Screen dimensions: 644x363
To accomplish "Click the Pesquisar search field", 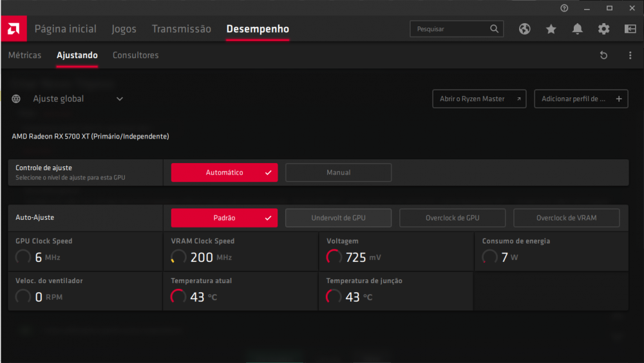I will (451, 29).
